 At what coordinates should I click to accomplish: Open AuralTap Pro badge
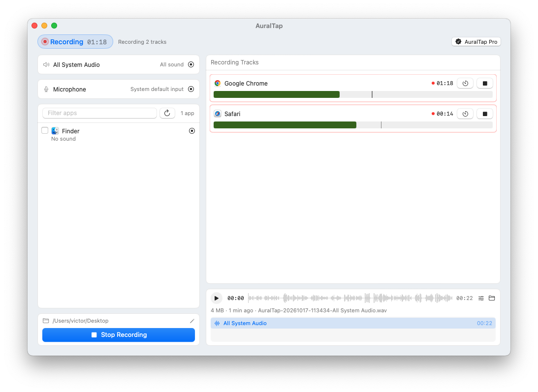pyautogui.click(x=476, y=42)
